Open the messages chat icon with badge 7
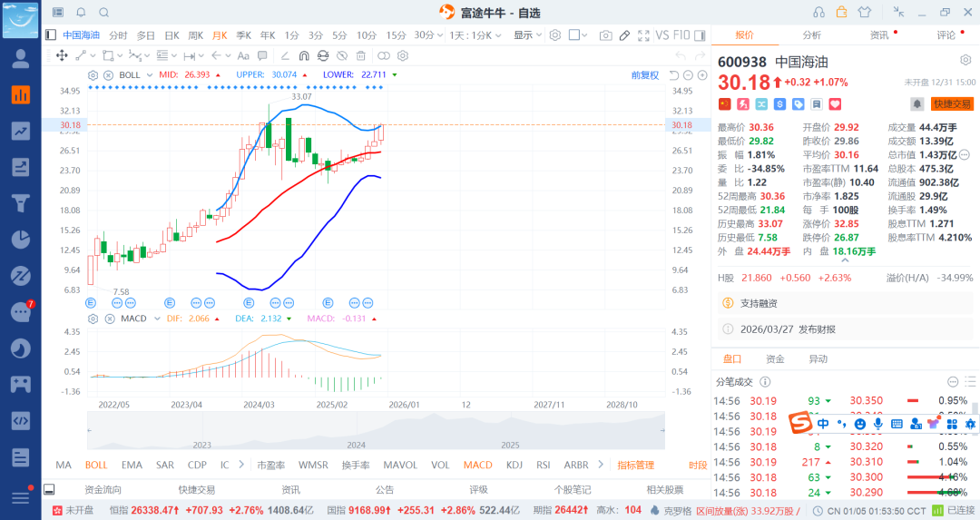 (22, 310)
